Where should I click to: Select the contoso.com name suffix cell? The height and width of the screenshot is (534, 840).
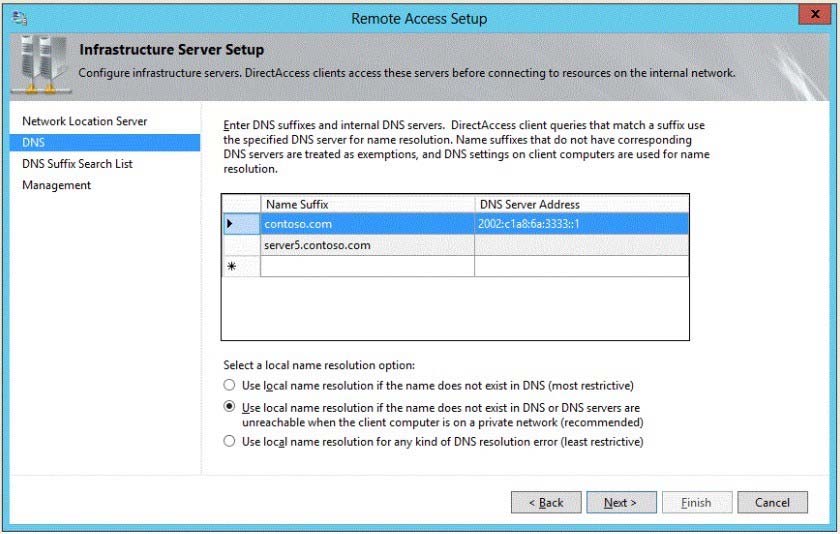368,224
